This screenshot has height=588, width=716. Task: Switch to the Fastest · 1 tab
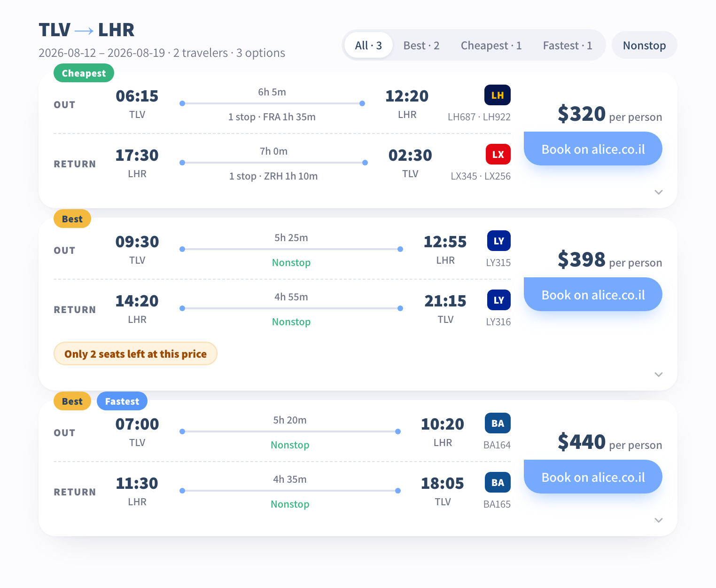click(568, 46)
